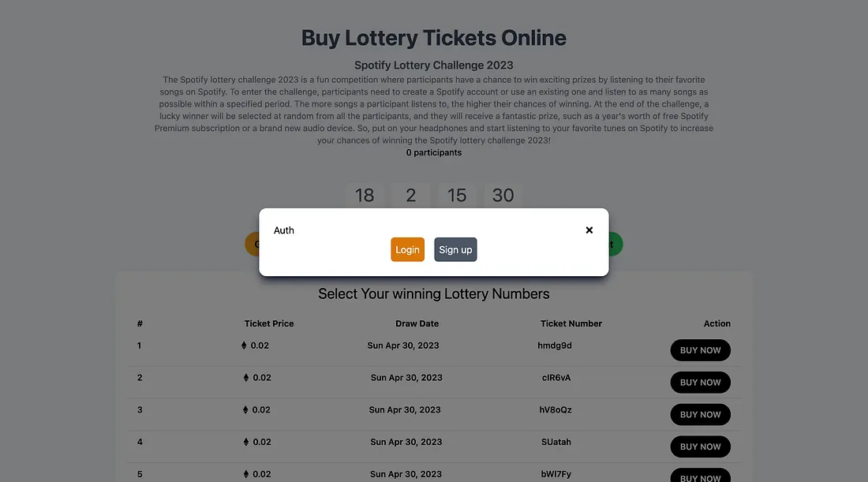
Task: Click the partially hidden orange button behind the dialog
Action: coord(252,245)
